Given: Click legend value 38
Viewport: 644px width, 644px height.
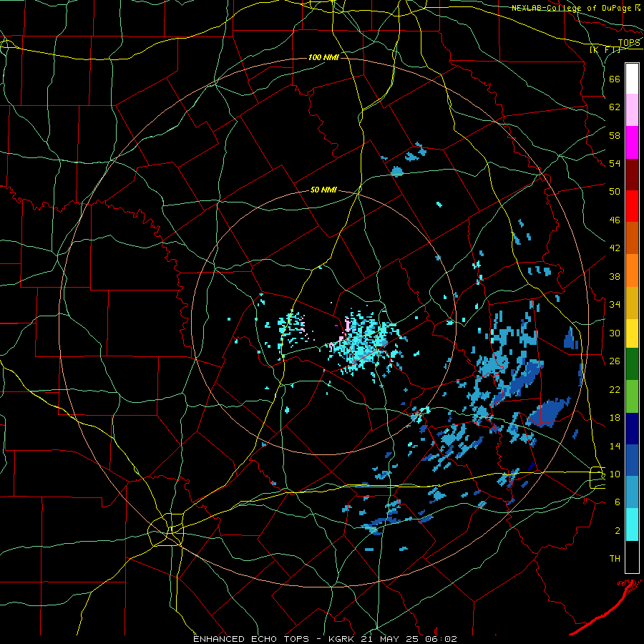Looking at the screenshot, I should click(615, 276).
